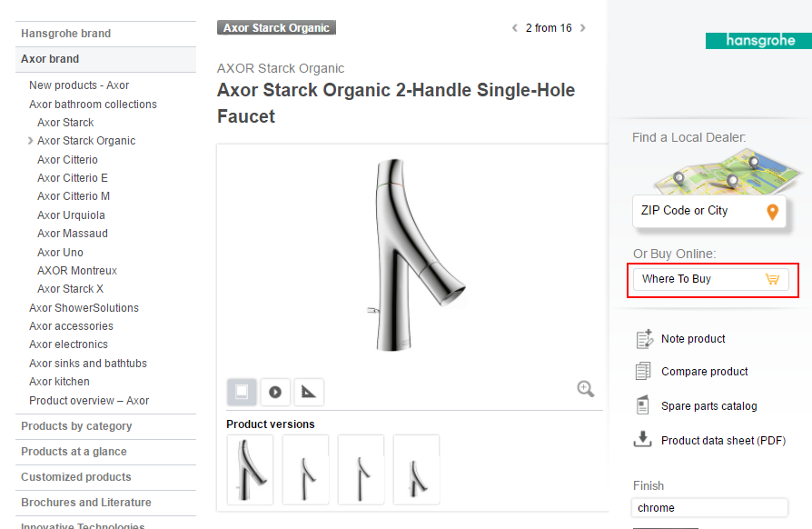Screen dimensions: 812x529
Task: Open the Axor Citterio collection
Action: click(67, 160)
